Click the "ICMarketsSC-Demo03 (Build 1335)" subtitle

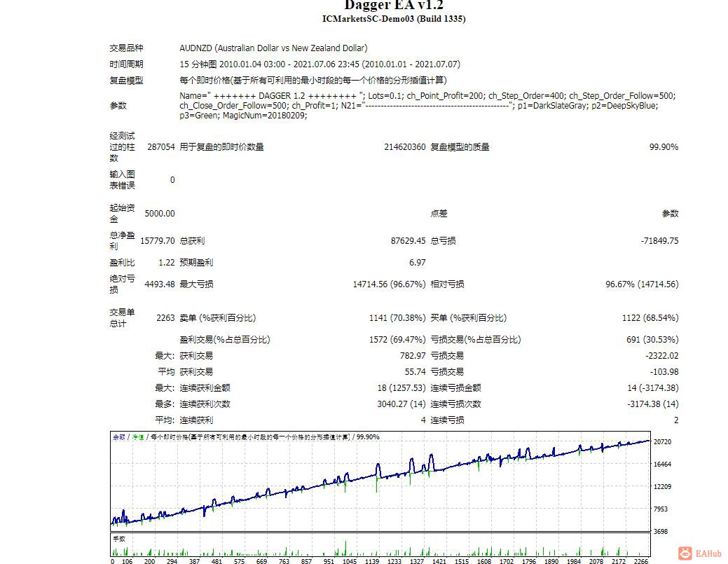[394, 19]
